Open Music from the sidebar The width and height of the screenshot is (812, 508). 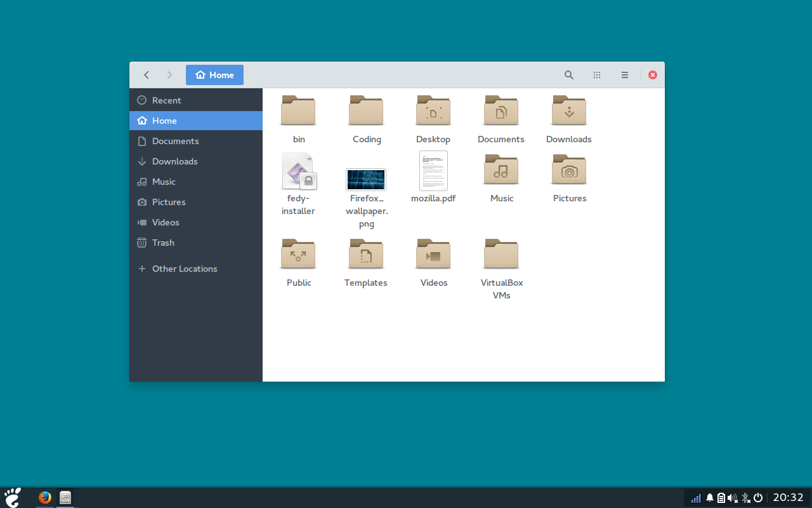pos(196,182)
